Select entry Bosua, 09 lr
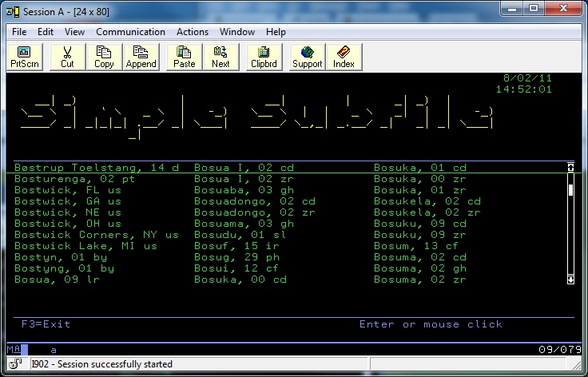 [x=57, y=280]
